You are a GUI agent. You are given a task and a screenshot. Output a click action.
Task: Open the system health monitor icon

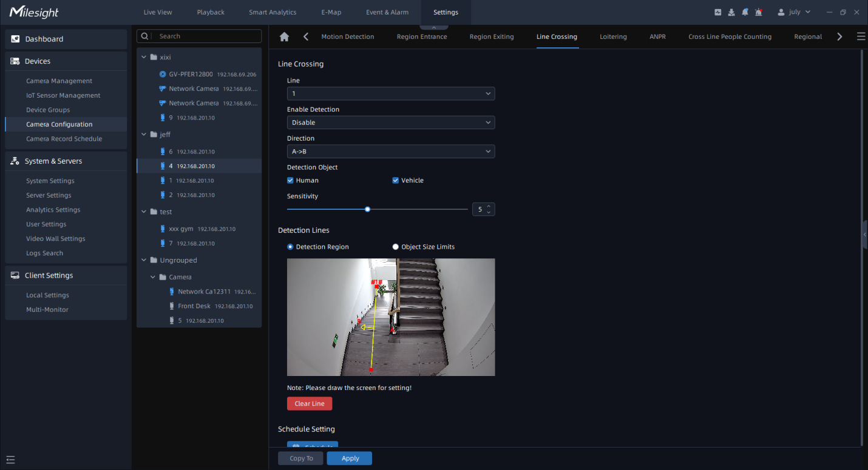point(718,12)
